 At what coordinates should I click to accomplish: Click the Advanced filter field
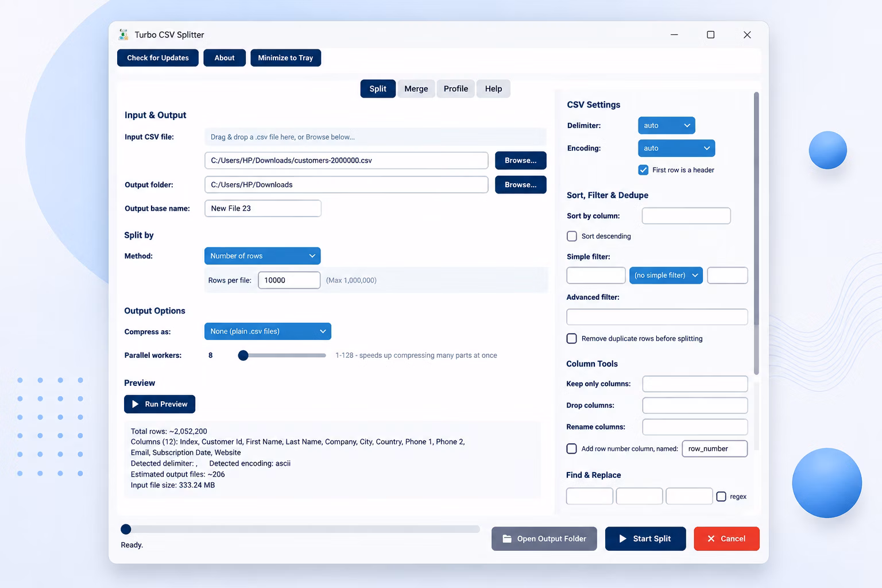click(x=657, y=317)
